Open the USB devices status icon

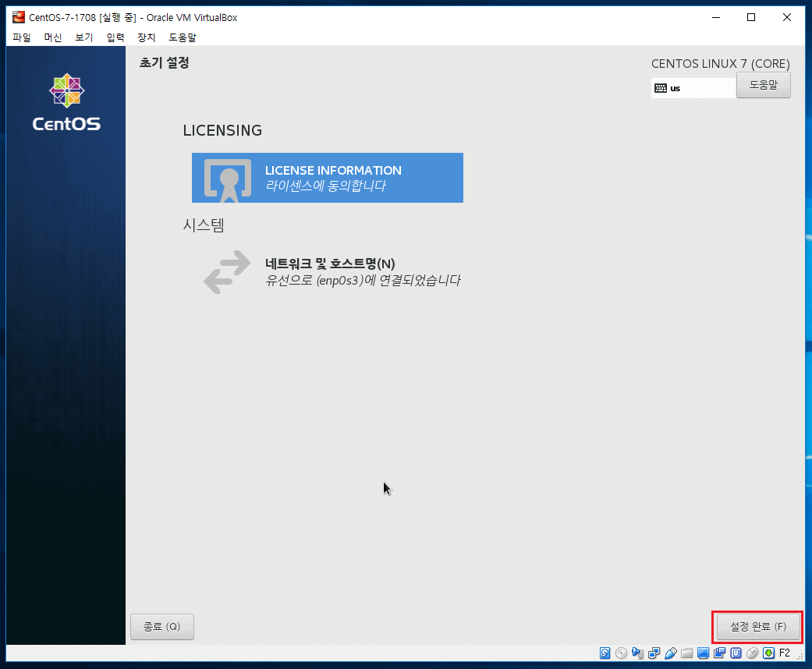click(x=670, y=653)
